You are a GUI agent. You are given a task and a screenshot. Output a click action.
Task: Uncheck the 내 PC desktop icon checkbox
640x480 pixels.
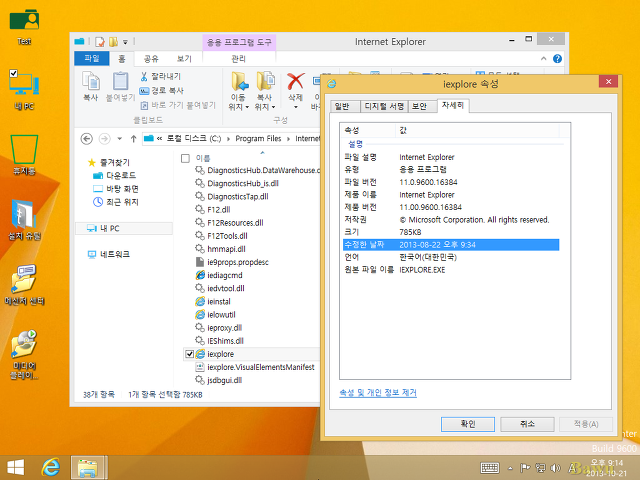click(13, 73)
